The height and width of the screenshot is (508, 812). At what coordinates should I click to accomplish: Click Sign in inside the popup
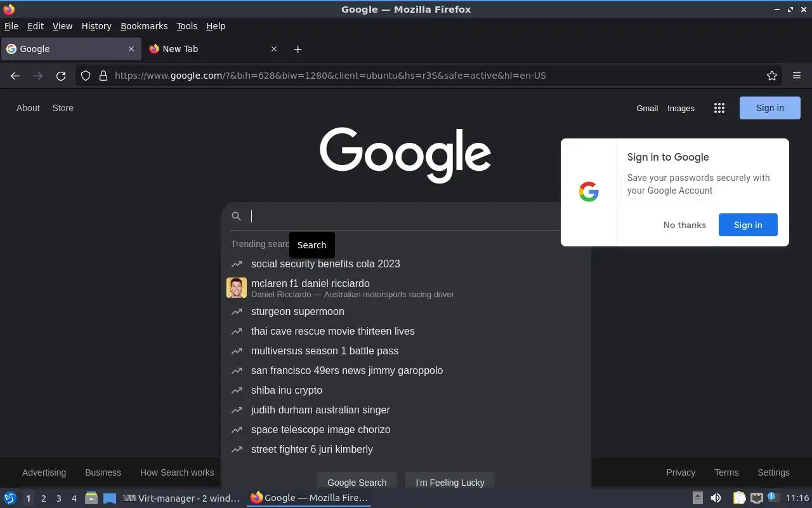click(x=748, y=225)
